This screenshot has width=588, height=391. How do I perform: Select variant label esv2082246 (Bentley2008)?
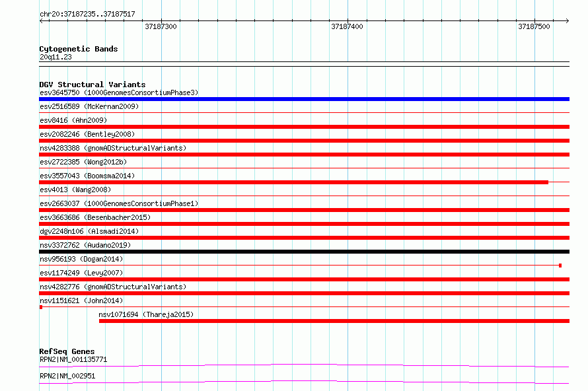point(87,134)
